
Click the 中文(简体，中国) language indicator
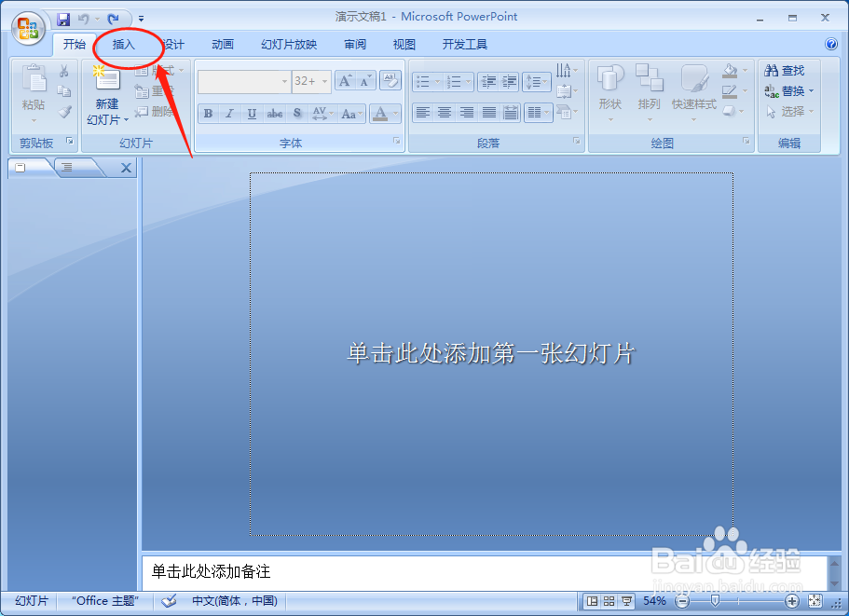234,601
